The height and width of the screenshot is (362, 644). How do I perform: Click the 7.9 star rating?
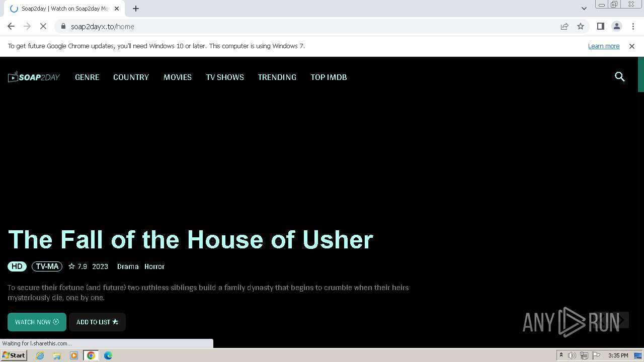(x=78, y=266)
